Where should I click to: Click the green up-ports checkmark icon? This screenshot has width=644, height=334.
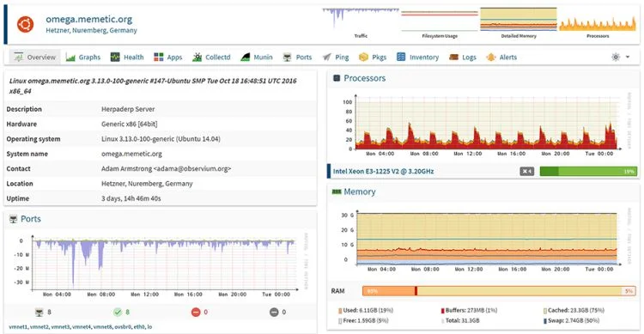[118, 313]
